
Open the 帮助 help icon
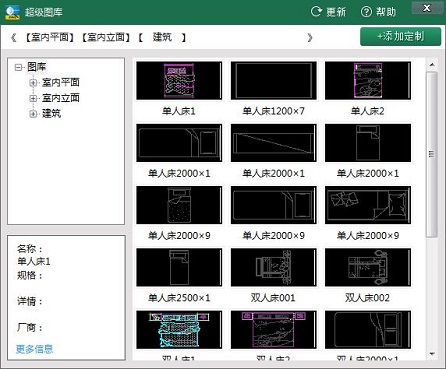(366, 12)
